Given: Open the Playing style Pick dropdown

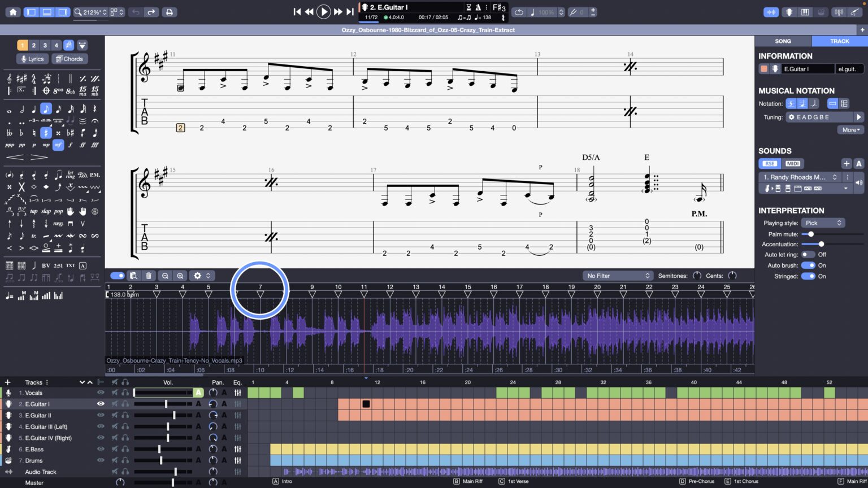Looking at the screenshot, I should pos(822,223).
